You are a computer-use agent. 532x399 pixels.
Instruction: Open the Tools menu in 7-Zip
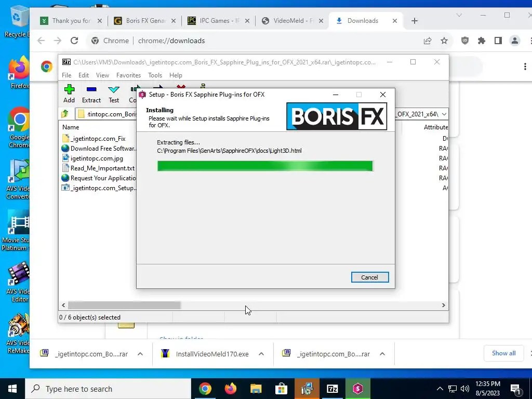pyautogui.click(x=155, y=75)
